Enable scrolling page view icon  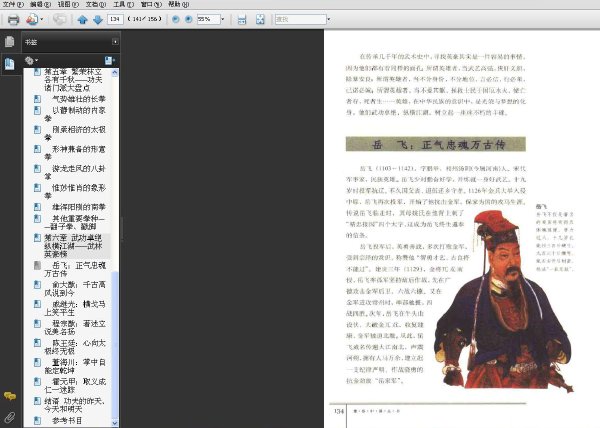tap(242, 20)
